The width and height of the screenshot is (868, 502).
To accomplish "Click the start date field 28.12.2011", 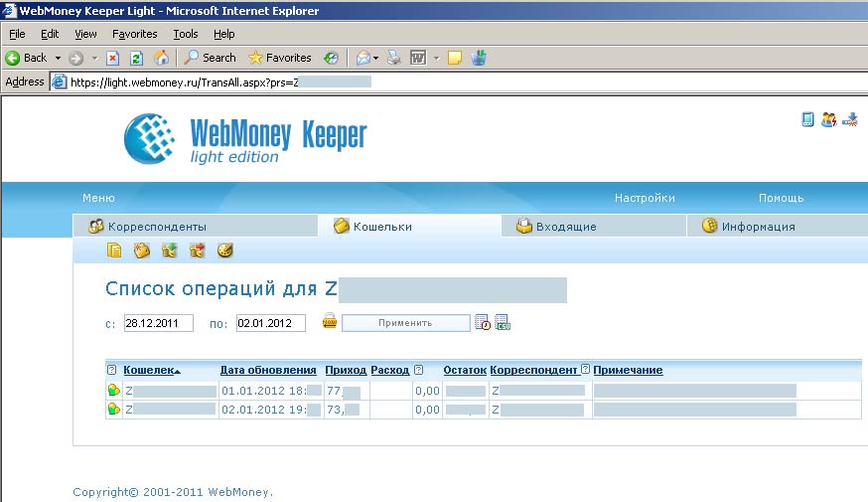I will (158, 323).
